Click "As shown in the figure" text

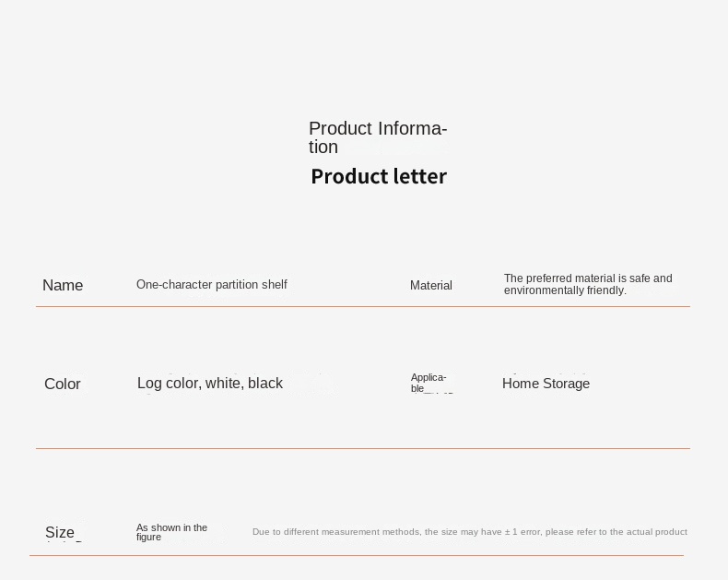pos(171,532)
